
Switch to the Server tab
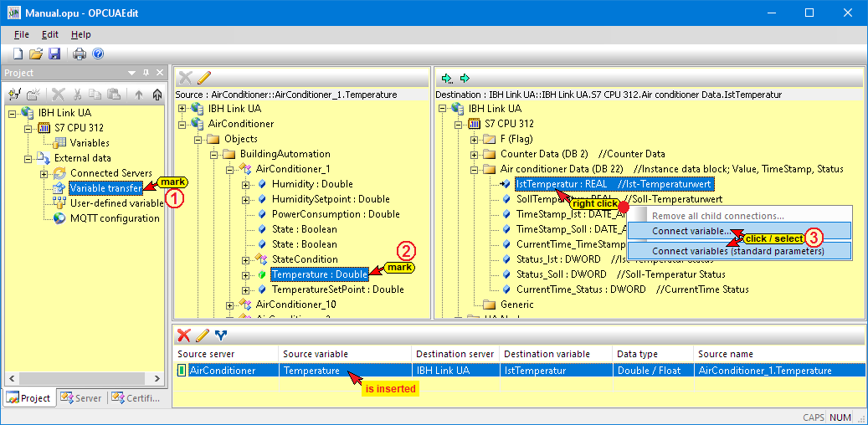coord(81,398)
